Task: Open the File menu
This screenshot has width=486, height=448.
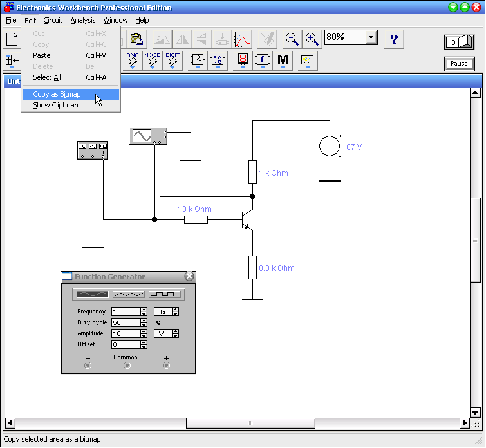Action: pyautogui.click(x=11, y=20)
